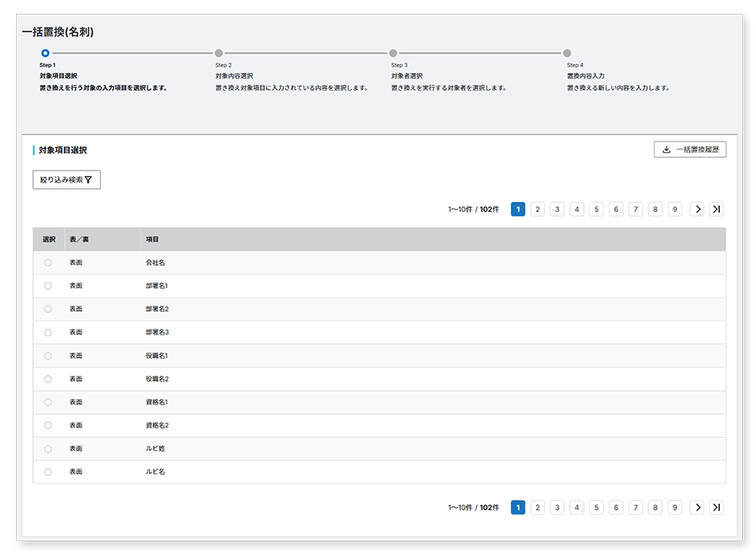Click the download icon in 一括置換履歴 button

pyautogui.click(x=666, y=150)
